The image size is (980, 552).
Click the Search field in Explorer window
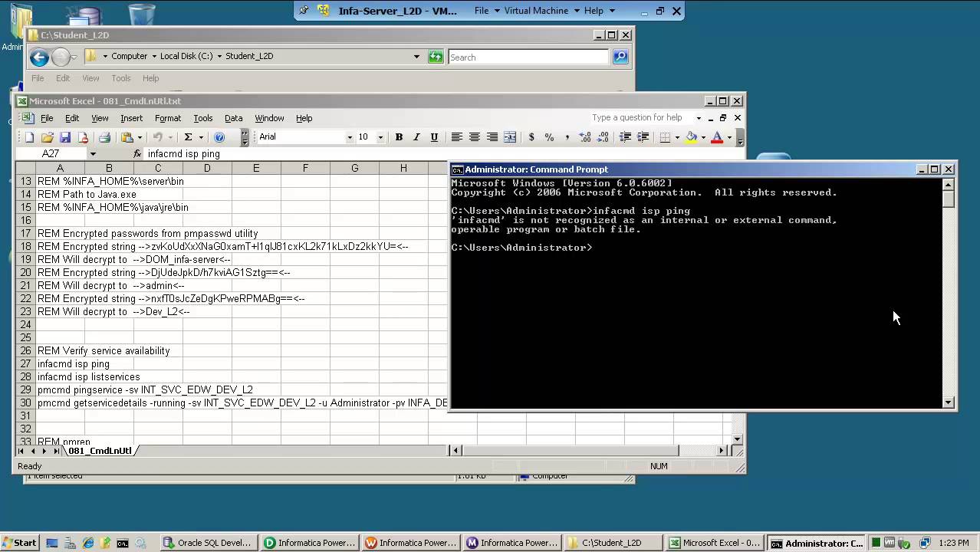[x=528, y=58]
